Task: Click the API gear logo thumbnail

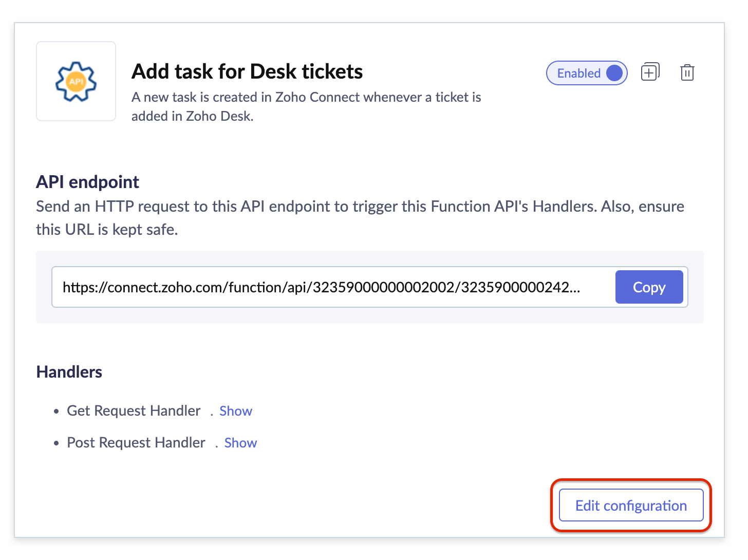Action: pos(76,81)
